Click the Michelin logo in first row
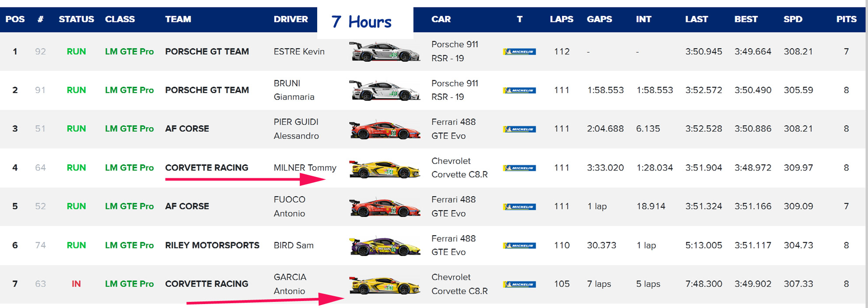This screenshot has width=868, height=308. point(519,52)
